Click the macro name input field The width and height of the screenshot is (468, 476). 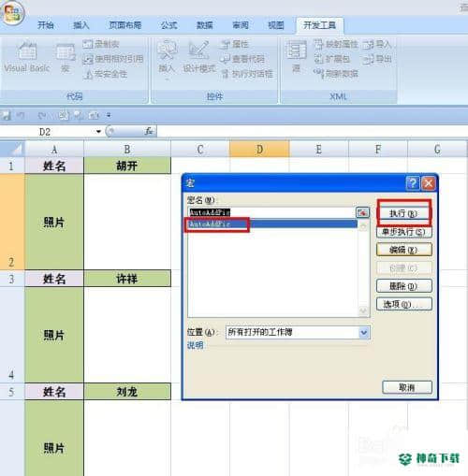(271, 213)
